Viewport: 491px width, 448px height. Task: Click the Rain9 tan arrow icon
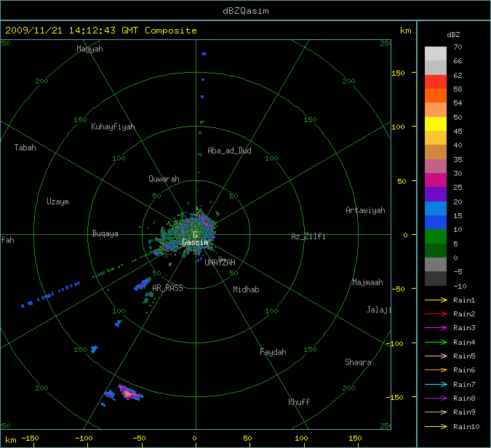(x=436, y=412)
